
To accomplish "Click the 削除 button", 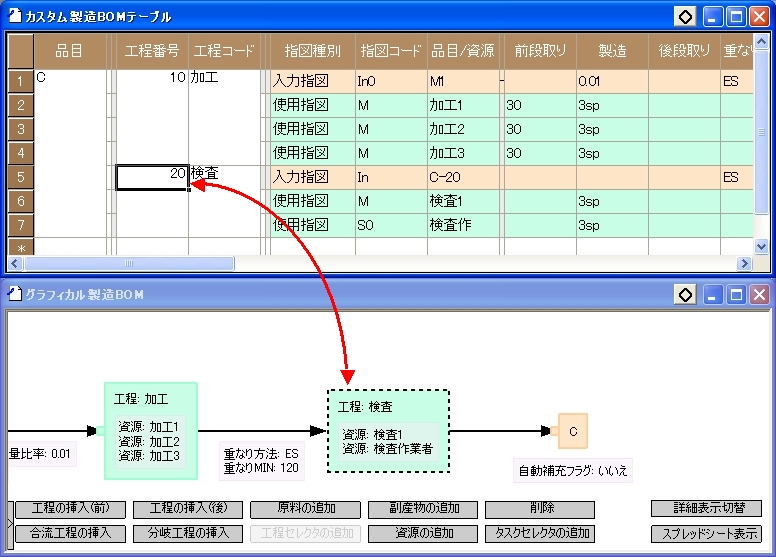I will [540, 508].
